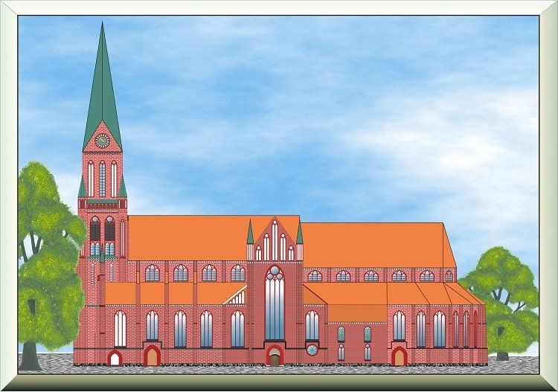This screenshot has width=558, height=392.
Task: Click the small green pinnacle left of gable
Action: click(250, 233)
